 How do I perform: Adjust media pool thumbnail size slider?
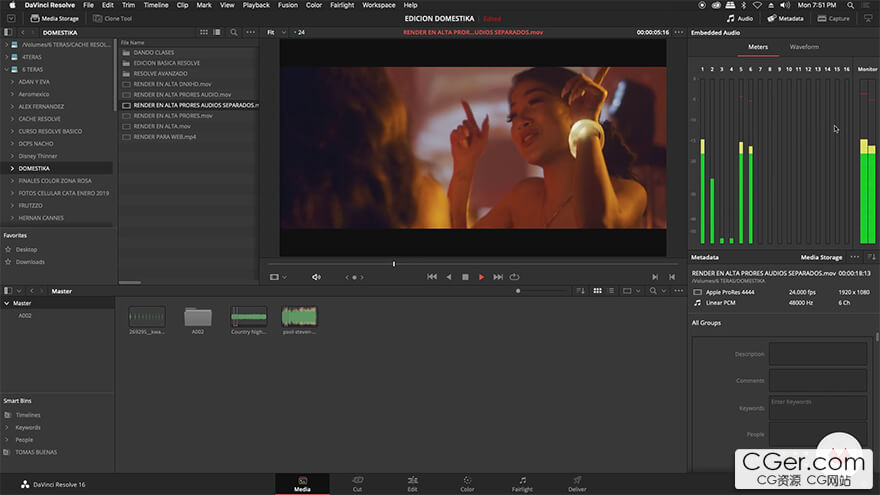click(518, 291)
